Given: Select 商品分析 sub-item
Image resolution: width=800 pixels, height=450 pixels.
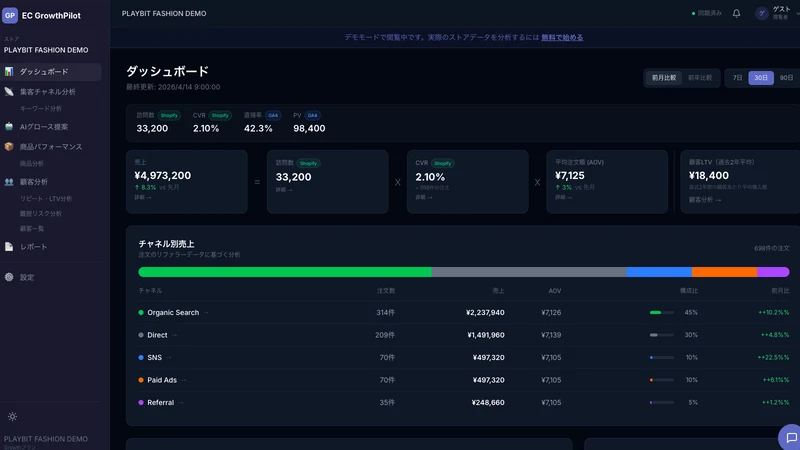Looking at the screenshot, I should point(32,164).
